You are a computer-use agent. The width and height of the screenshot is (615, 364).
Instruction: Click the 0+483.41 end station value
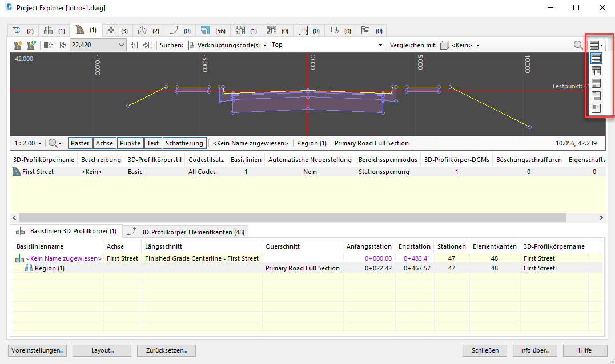(x=417, y=258)
